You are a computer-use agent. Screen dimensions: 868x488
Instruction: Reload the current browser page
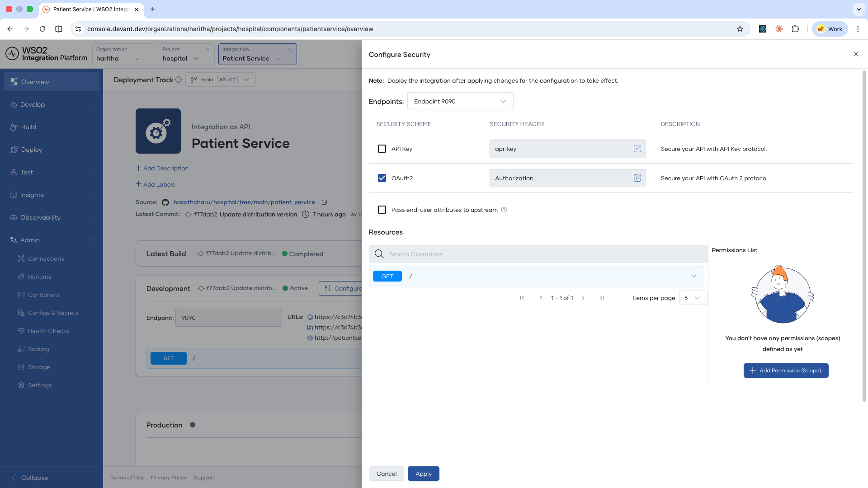[x=42, y=29]
